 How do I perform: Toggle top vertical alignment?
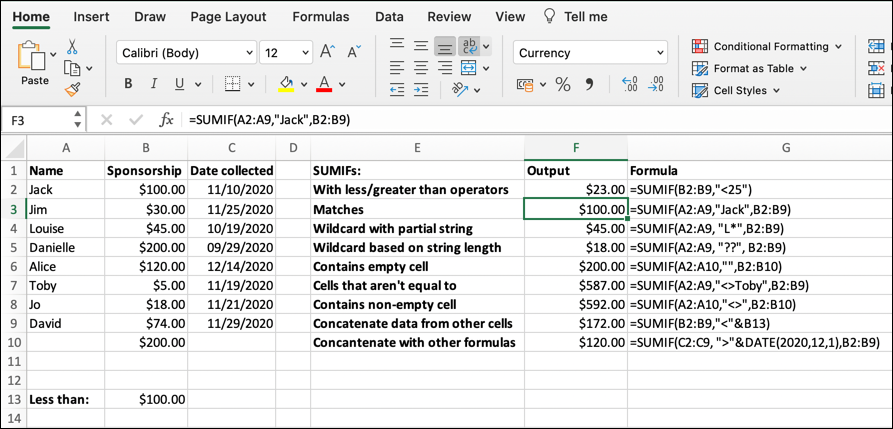(397, 46)
